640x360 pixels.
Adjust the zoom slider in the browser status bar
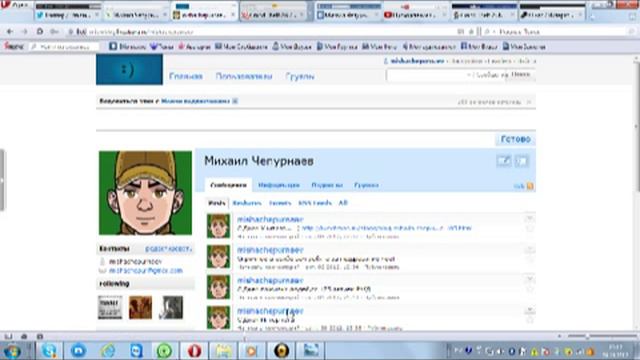coord(587,336)
